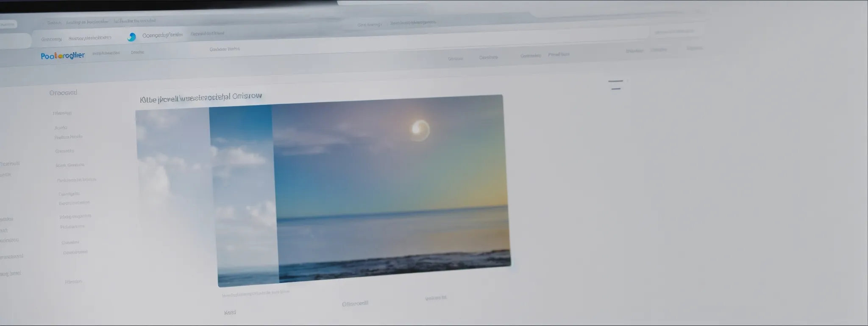
Task: Select the Orecoaed sidebar heading
Action: 63,93
